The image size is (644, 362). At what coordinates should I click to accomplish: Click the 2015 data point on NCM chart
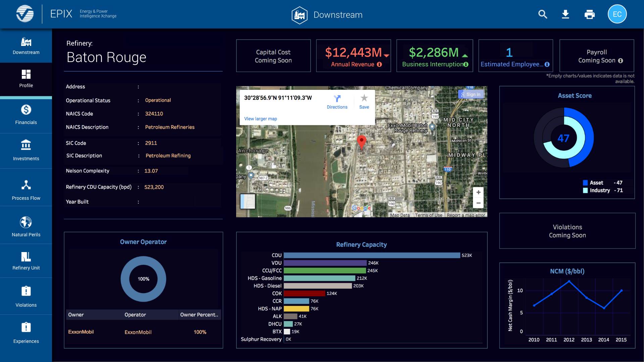pyautogui.click(x=621, y=291)
